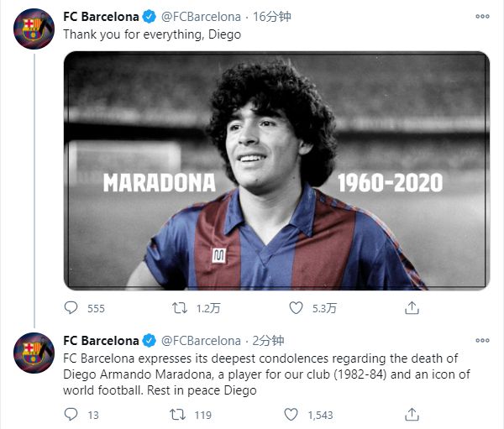504x429 pixels.
Task: Open the 2分钟 timestamp of second tweet
Action: [269, 341]
